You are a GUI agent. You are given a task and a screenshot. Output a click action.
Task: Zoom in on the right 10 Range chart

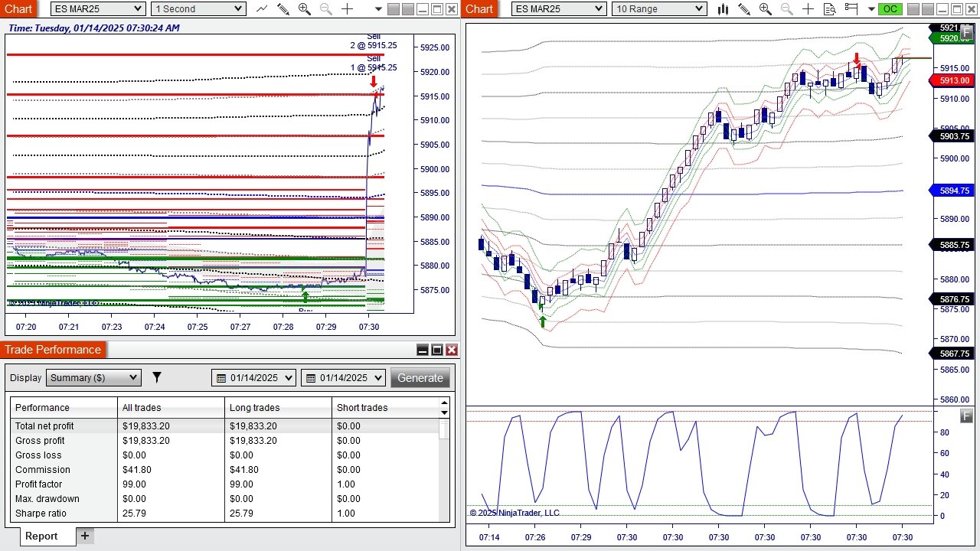766,9
